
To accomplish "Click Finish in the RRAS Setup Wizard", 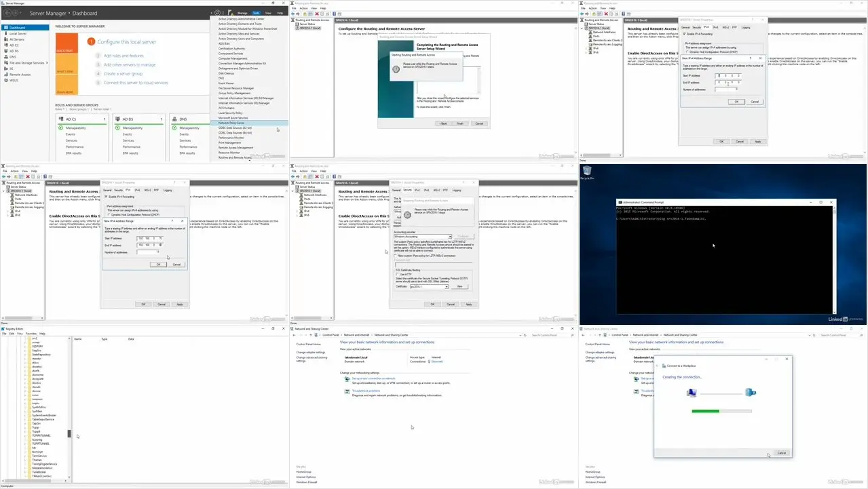I will pos(460,123).
